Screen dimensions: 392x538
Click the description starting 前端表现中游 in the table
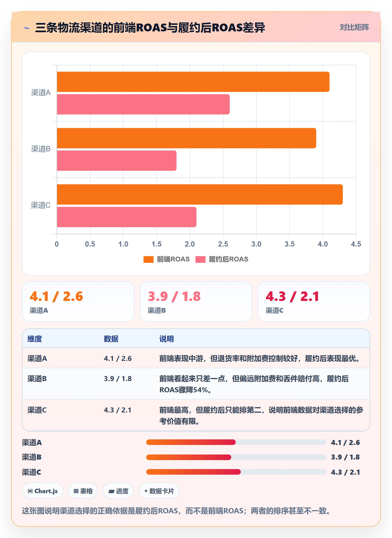coord(261,358)
